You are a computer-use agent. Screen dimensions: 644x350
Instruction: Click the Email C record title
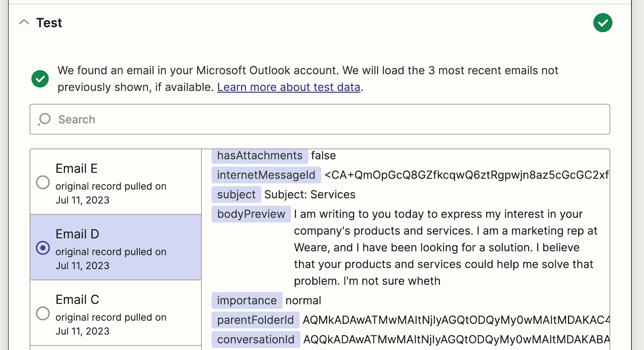[x=77, y=300]
